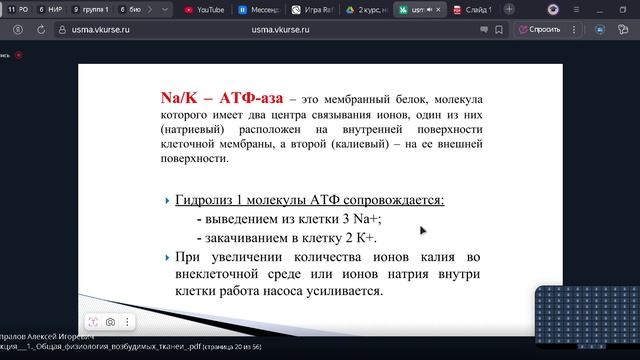Switch to the YouTube tab

point(204,10)
